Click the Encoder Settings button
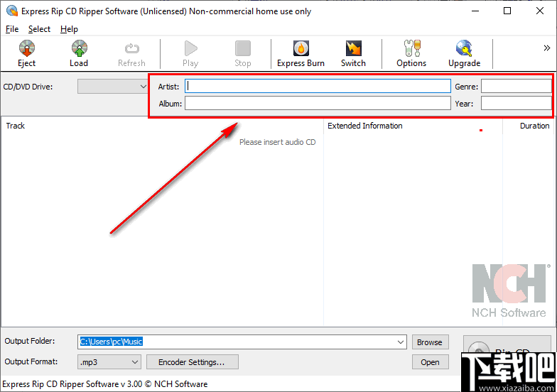Screen dimensions: 557x392 192,362
